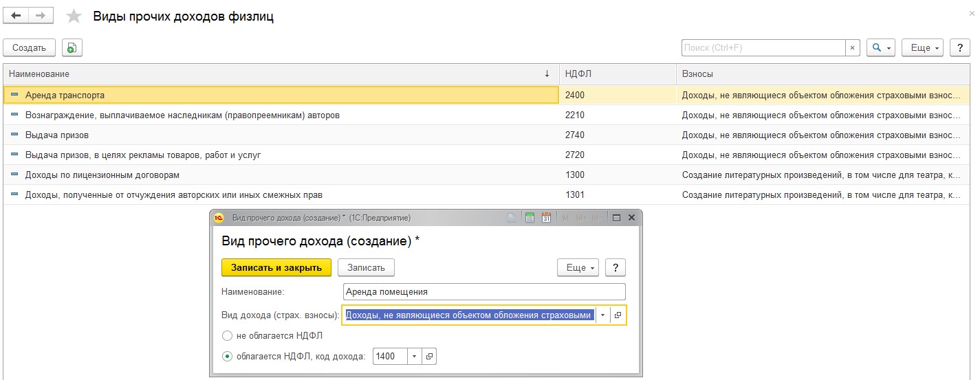This screenshot has height=380, width=980.
Task: Clear the search field with the x
Action: (x=853, y=48)
